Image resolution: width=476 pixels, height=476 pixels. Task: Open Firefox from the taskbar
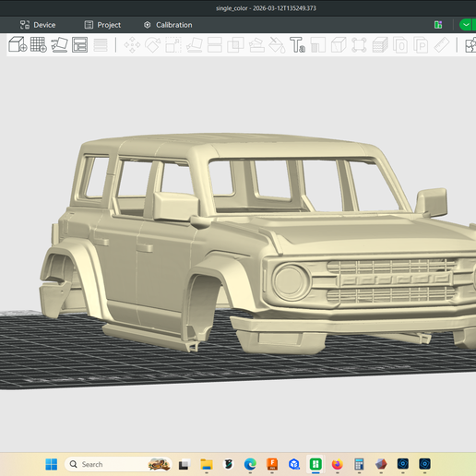338,464
